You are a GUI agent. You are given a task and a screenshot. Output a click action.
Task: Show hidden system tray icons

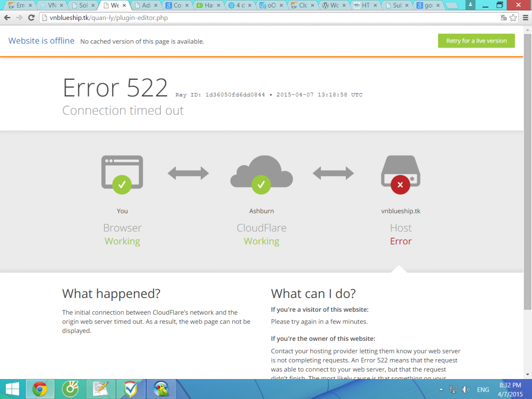coord(441,390)
